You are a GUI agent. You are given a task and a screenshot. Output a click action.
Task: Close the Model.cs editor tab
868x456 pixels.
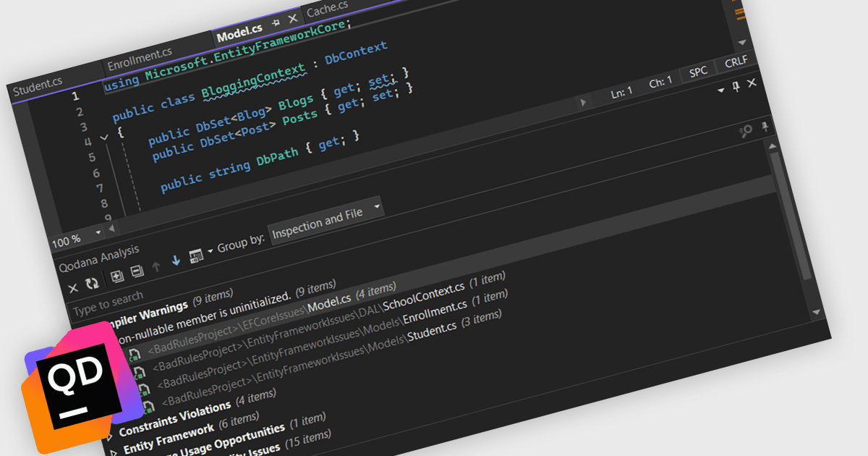pos(292,19)
